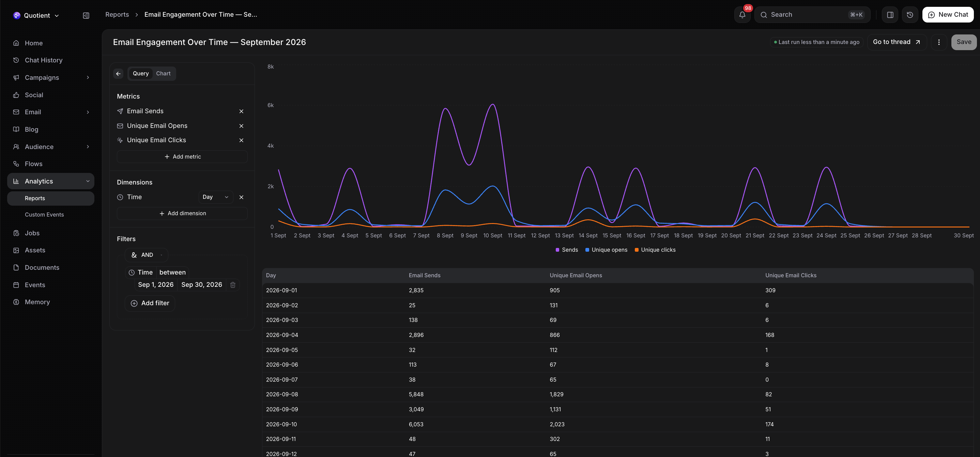
Task: Edit the Sep 1, 2026 start date
Action: [x=156, y=285]
